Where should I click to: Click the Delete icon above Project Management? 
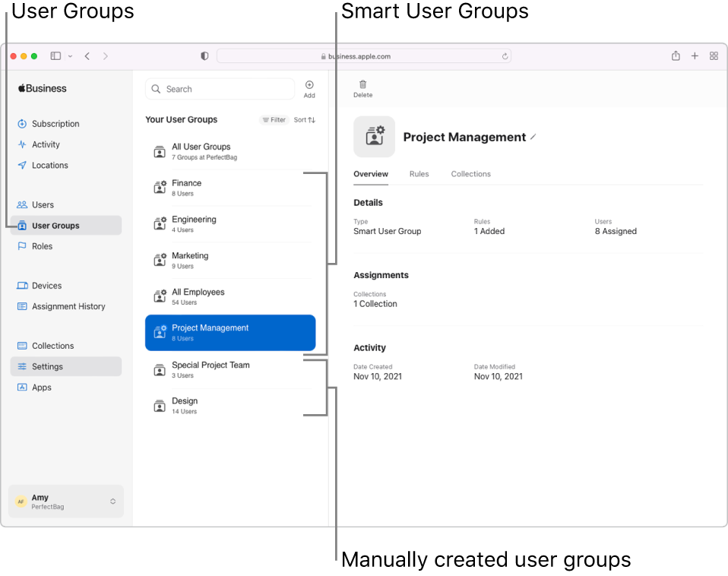click(362, 89)
